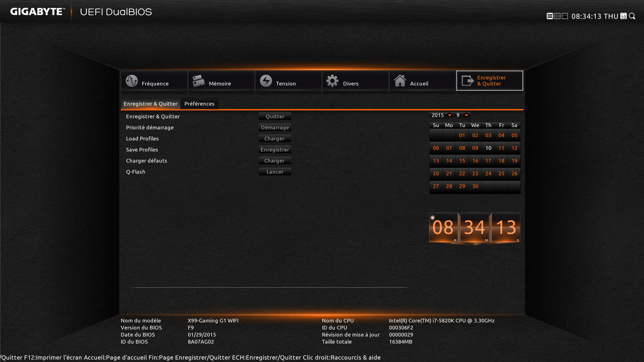This screenshot has height=362, width=644.
Task: Click Enregistrer next to Save Profiles
Action: [275, 149]
